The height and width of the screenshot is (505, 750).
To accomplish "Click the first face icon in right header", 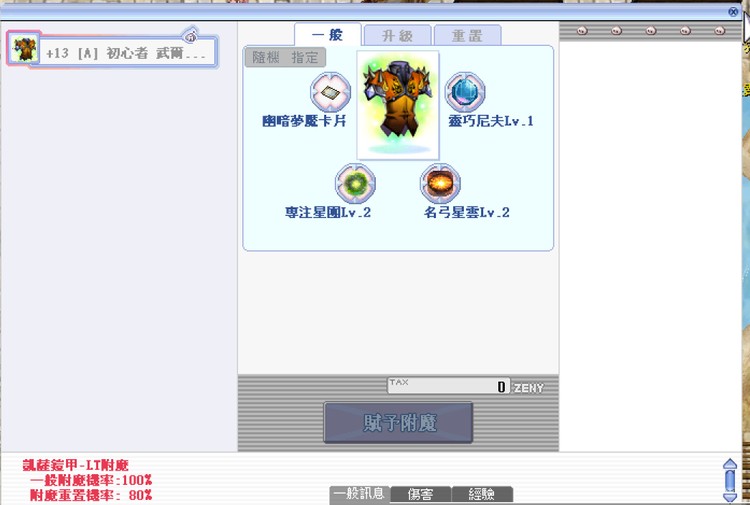I will [x=582, y=31].
